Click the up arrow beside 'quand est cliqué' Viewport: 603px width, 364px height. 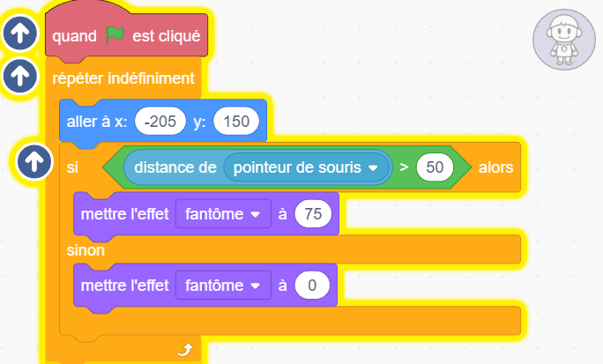pyautogui.click(x=20, y=33)
